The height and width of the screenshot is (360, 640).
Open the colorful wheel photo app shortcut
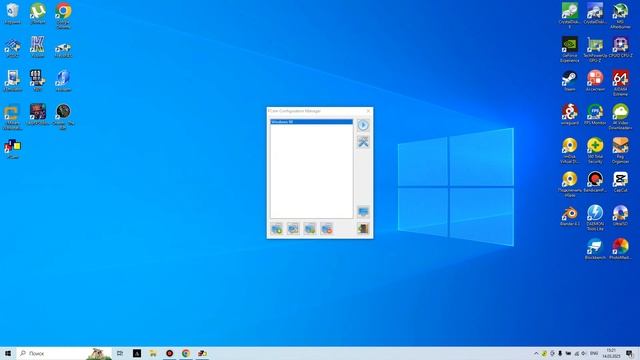(620, 250)
